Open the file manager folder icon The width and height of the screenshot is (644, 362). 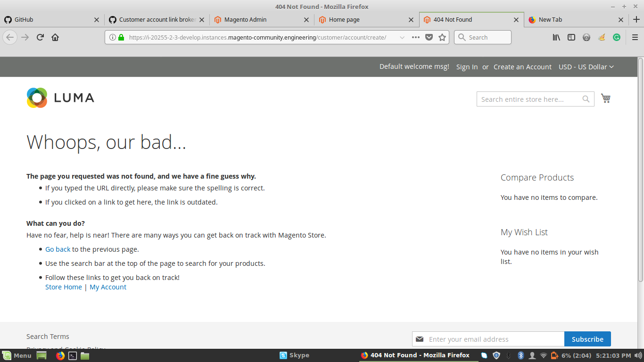point(85,355)
